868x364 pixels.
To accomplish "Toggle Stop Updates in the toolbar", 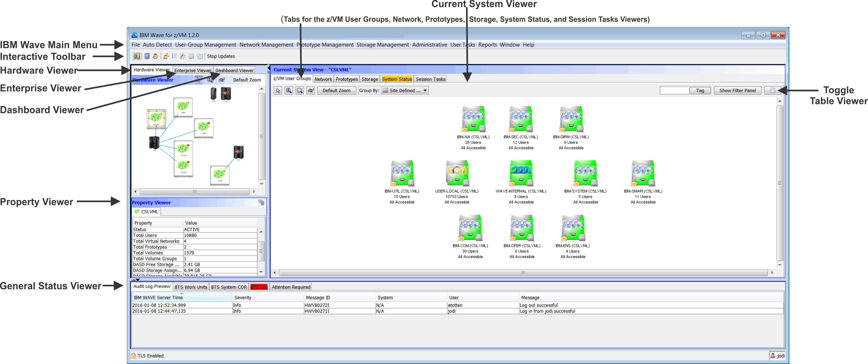I will click(221, 56).
